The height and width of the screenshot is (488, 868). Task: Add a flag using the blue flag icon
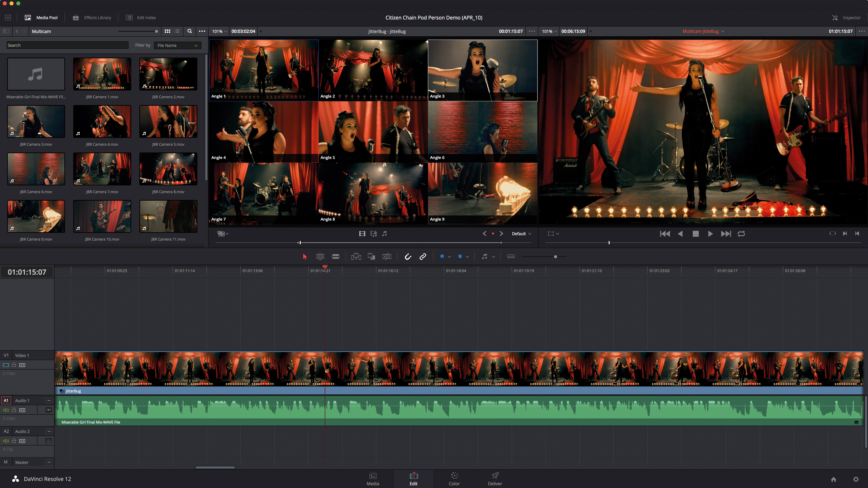click(442, 256)
